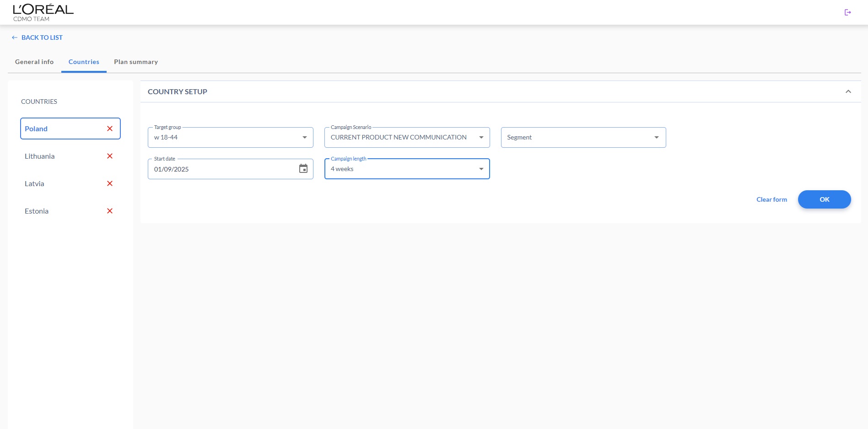Screen dimensions: 868x429
Task: Delete Estonia using red X icon
Action: click(110, 211)
